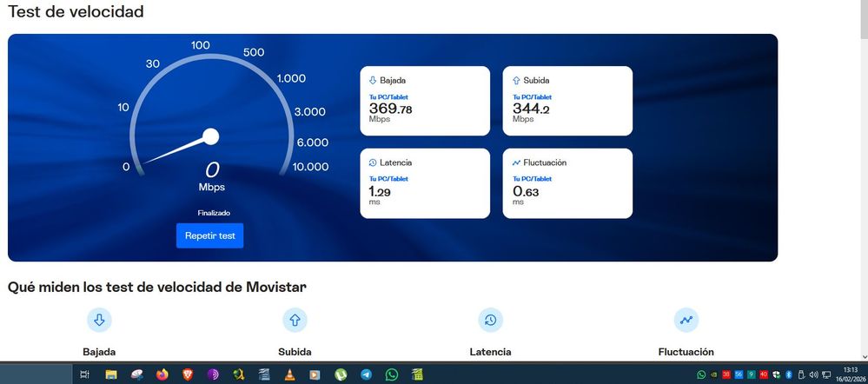Image resolution: width=868 pixels, height=384 pixels.
Task: Click the speedometer gauge needle hub
Action: click(210, 136)
